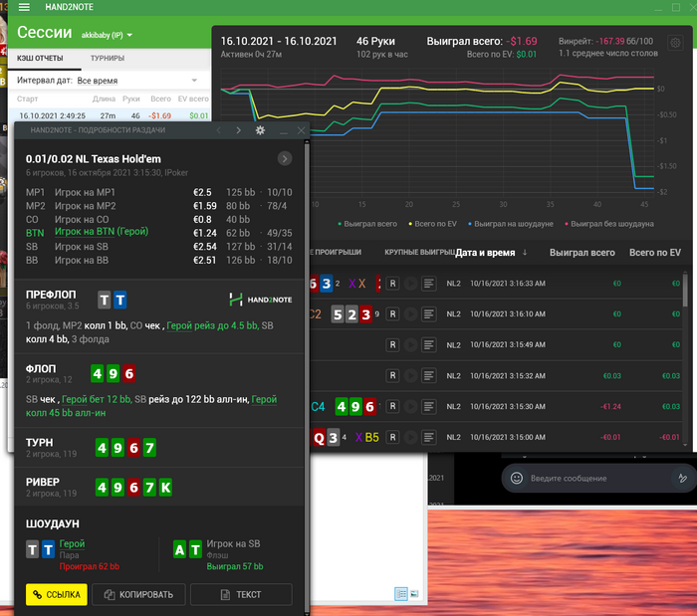Play the 3:16:10 AM hand

[410, 314]
